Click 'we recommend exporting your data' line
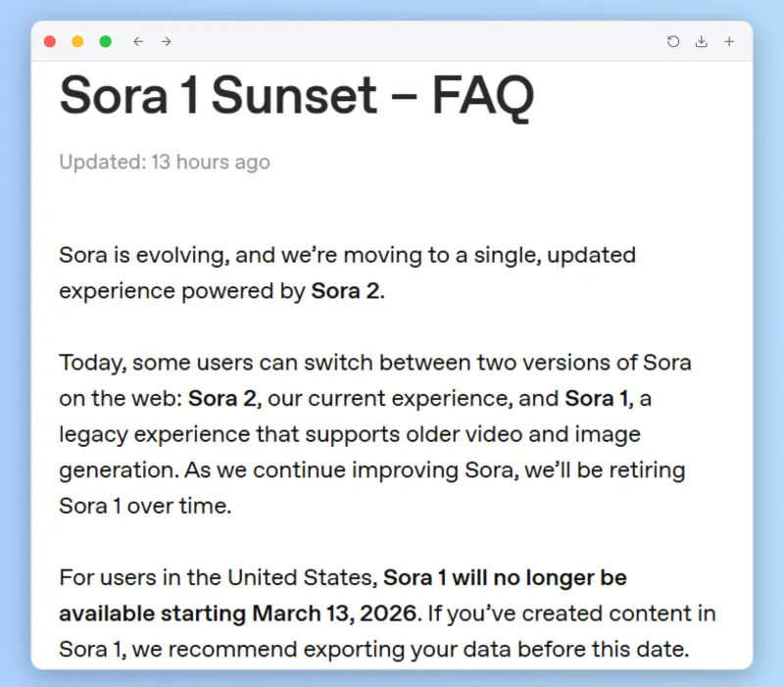The image size is (784, 687). pos(373,650)
